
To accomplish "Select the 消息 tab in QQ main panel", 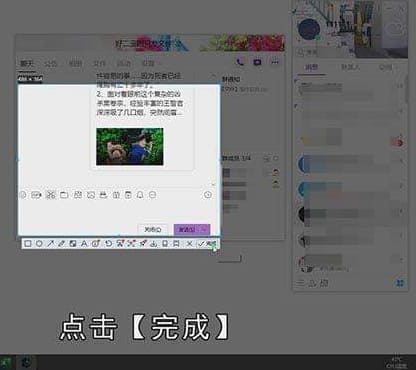I will (x=312, y=67).
